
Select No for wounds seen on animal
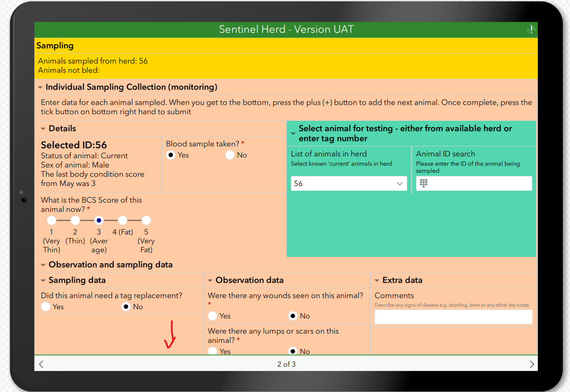pyautogui.click(x=293, y=316)
